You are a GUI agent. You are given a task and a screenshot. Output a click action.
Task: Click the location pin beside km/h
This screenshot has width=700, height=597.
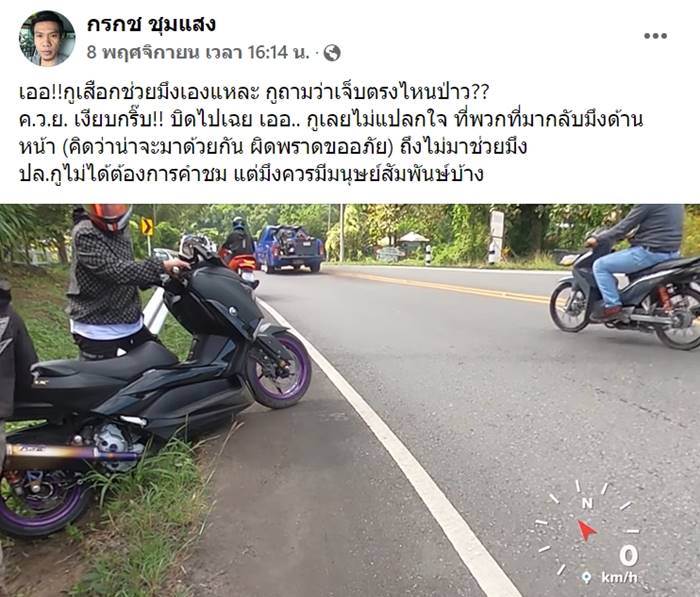pyautogui.click(x=587, y=577)
